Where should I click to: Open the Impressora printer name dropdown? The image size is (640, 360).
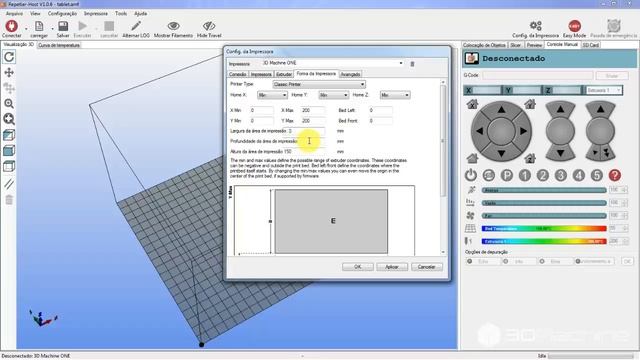[401, 63]
